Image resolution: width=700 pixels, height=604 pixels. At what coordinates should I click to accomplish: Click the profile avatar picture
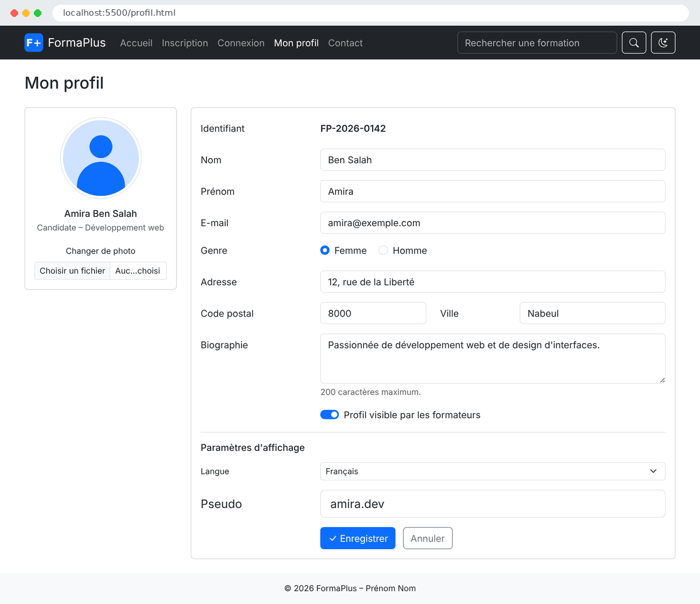tap(101, 158)
